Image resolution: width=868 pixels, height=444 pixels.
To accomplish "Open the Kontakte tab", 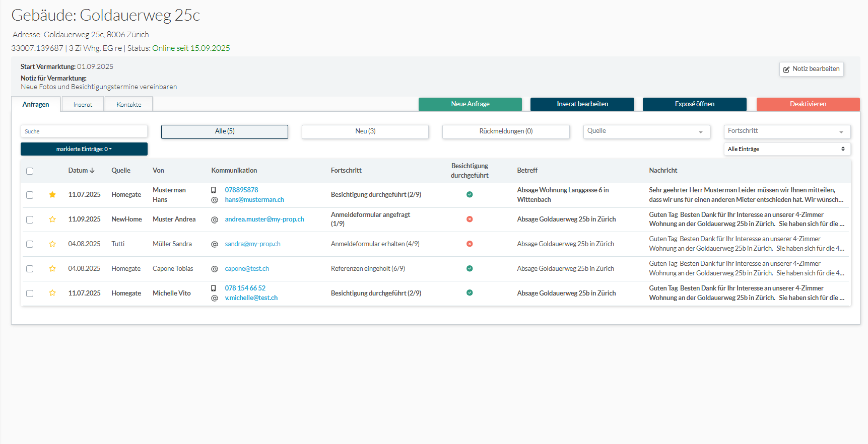I will coord(128,105).
